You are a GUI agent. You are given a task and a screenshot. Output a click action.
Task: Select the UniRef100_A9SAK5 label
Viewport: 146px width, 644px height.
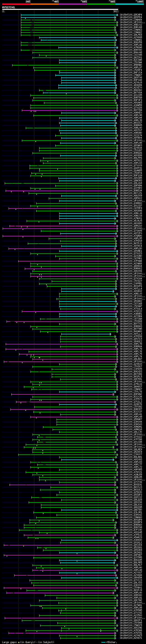pyautogui.click(x=131, y=103)
